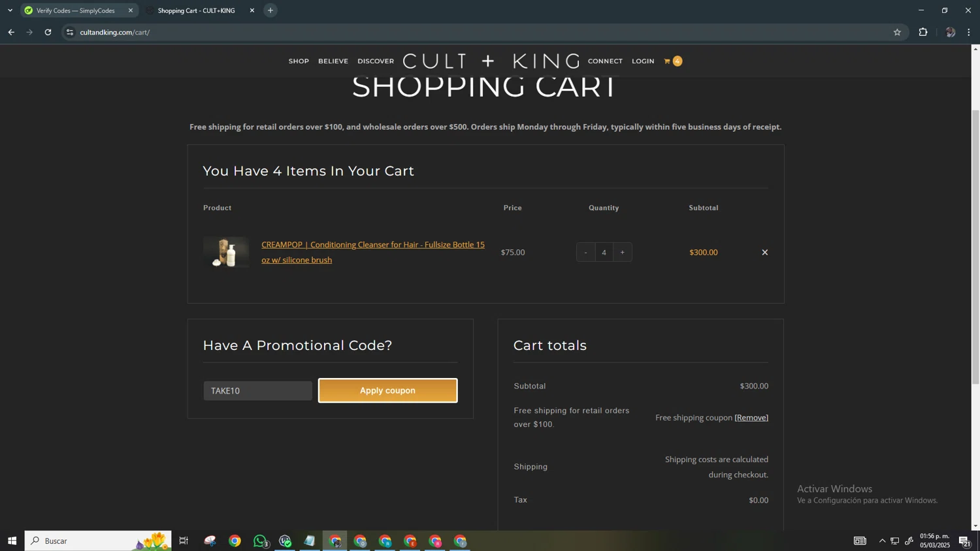Remove the free shipping coupon

pos(751,418)
